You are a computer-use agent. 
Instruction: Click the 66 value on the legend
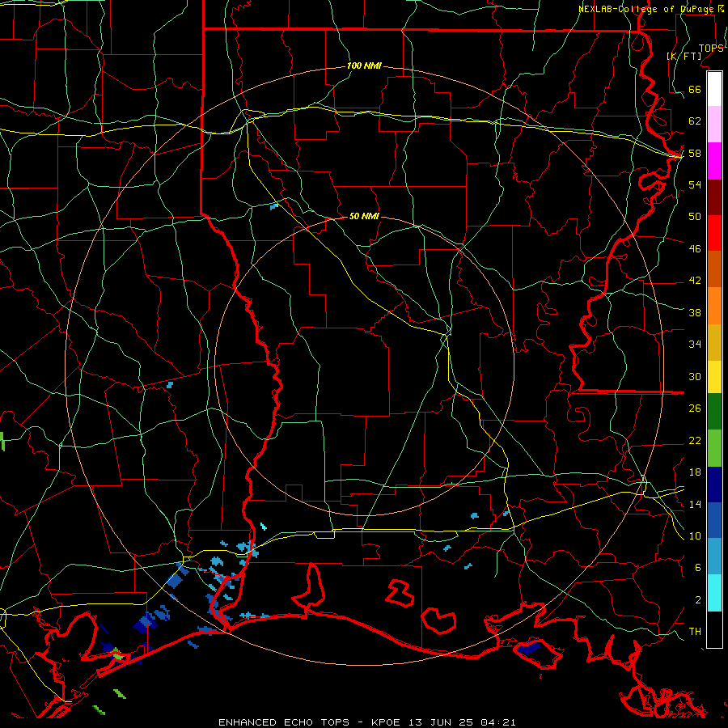tap(695, 90)
